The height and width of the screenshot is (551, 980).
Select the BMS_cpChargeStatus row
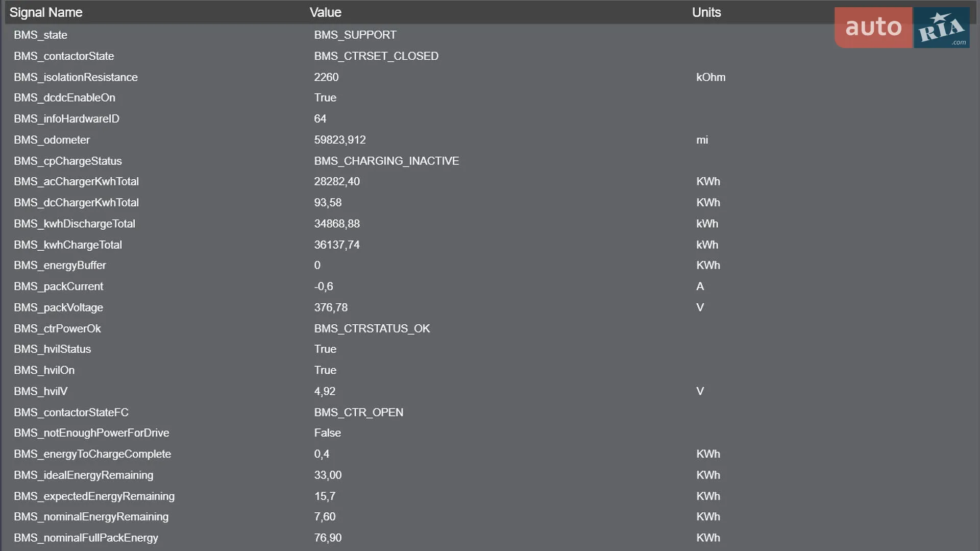(x=490, y=161)
